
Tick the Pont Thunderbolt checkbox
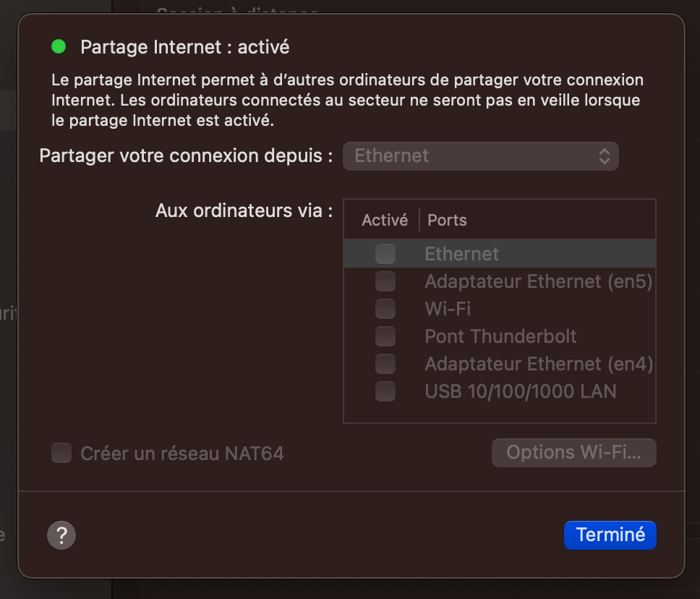click(385, 336)
